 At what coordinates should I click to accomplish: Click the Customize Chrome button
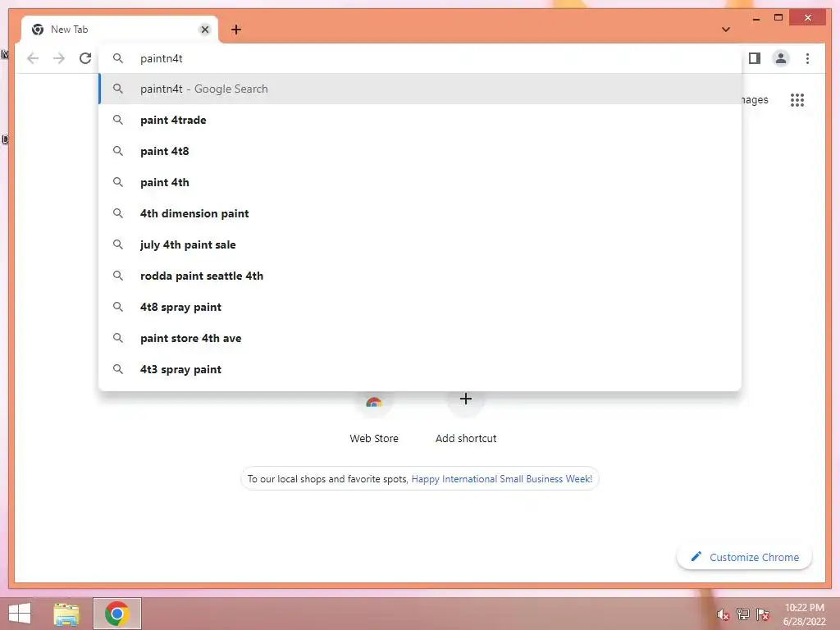click(x=745, y=557)
